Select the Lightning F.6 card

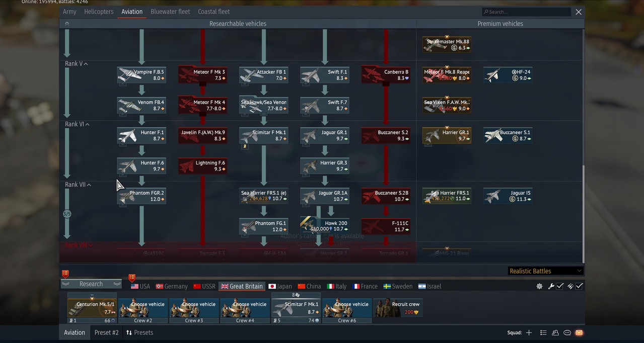pyautogui.click(x=202, y=166)
